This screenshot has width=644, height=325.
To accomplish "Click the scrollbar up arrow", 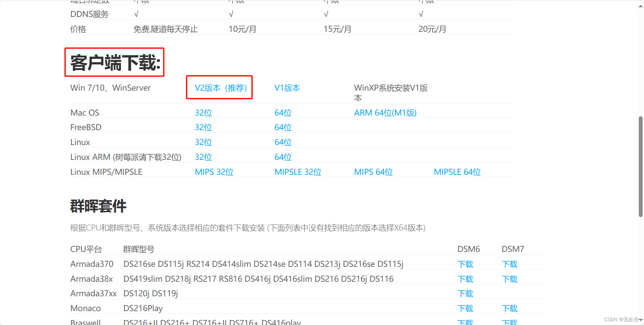I will pyautogui.click(x=641, y=6).
